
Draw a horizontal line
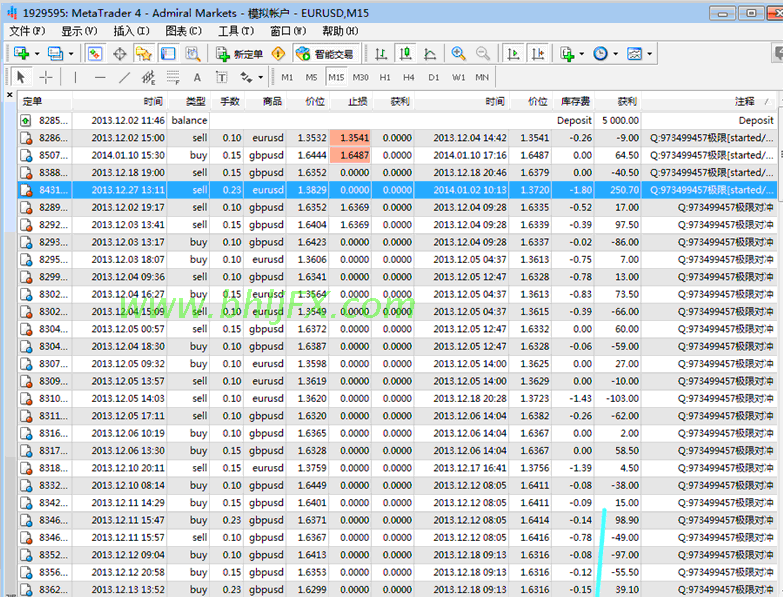click(x=100, y=77)
